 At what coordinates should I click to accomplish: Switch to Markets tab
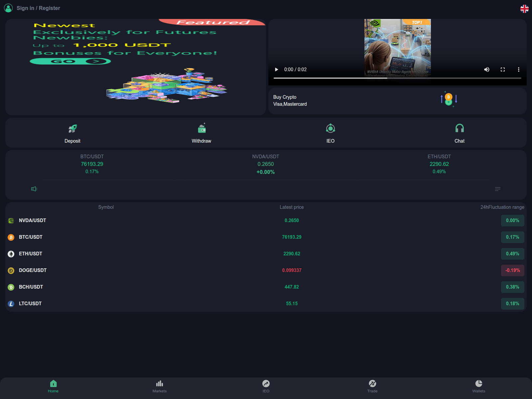point(160,386)
